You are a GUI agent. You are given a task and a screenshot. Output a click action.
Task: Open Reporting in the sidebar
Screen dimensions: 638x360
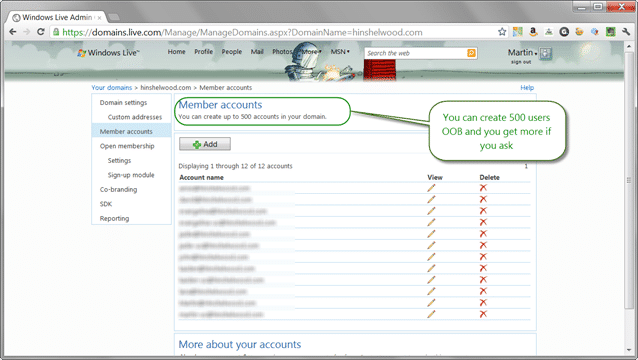pyautogui.click(x=114, y=218)
